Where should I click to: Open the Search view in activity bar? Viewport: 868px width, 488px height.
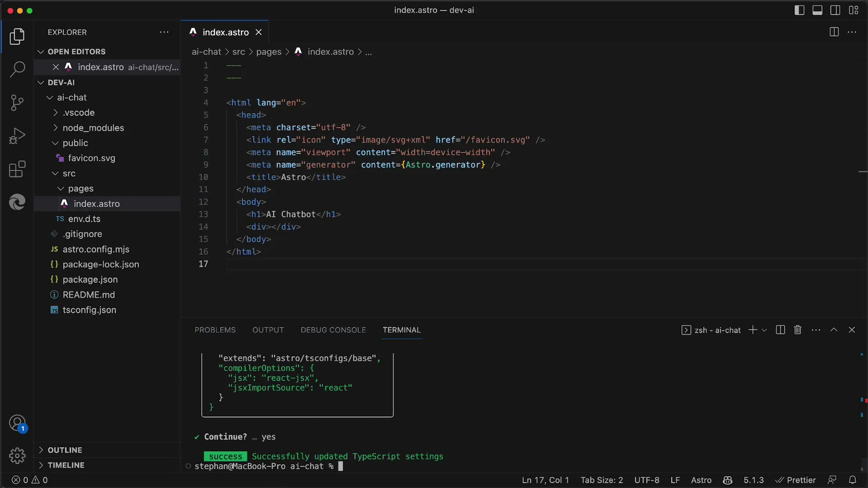point(17,69)
